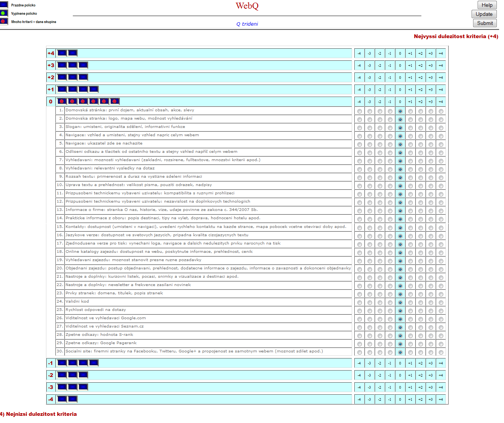
Task: Click the -4 column button in the +3 group row
Action: point(359,65)
